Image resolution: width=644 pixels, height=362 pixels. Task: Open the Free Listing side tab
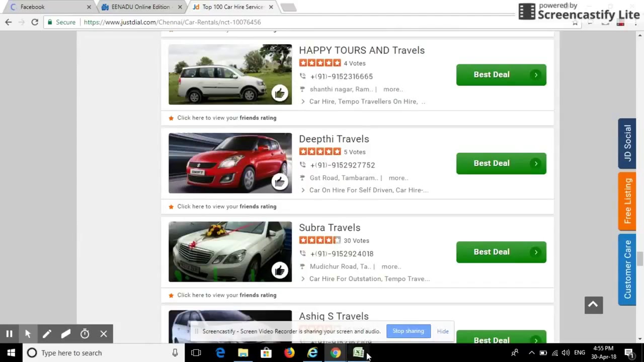pos(627,201)
